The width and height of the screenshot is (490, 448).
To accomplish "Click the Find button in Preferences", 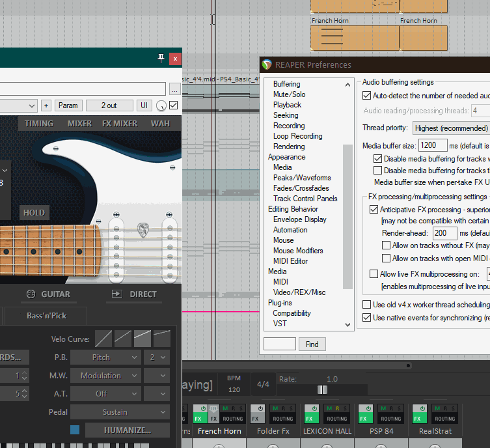I will [x=312, y=344].
